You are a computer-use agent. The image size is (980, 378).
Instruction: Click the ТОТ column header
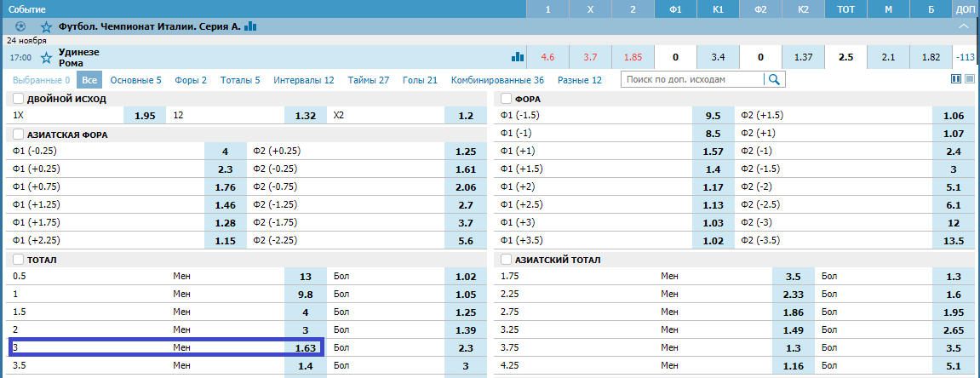point(845,9)
